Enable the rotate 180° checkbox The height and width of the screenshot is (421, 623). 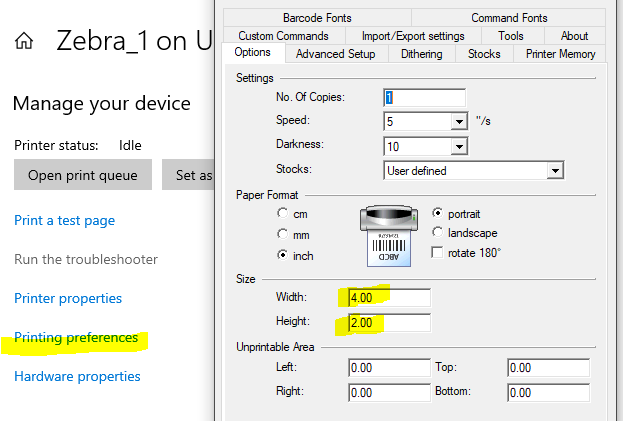pos(437,252)
